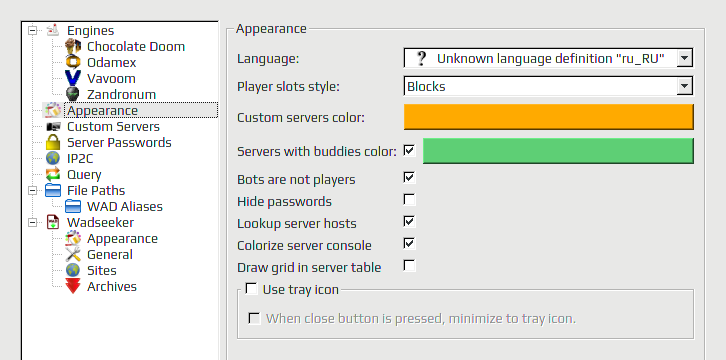Open Wadseeker Archives settings
Screen dimensions: 726x360
[112, 286]
